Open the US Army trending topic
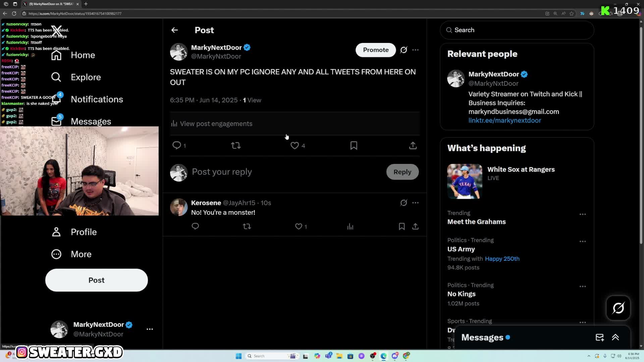 (461, 249)
